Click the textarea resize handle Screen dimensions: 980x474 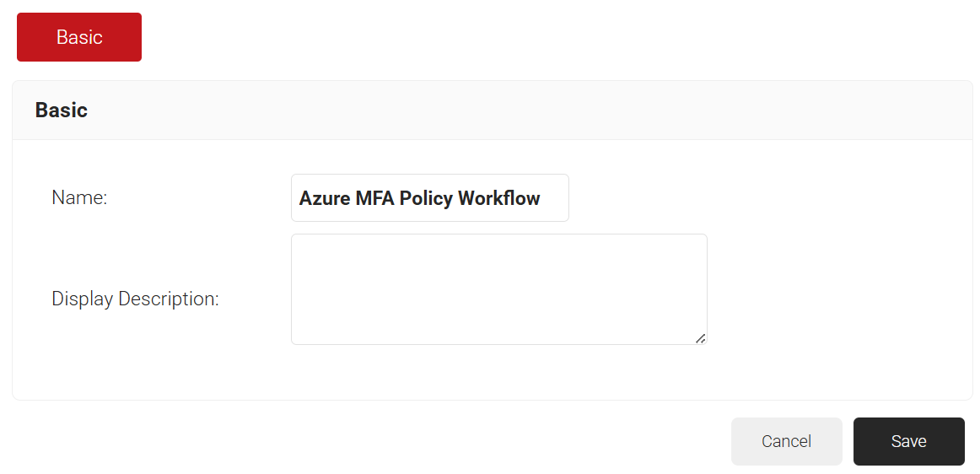point(700,337)
